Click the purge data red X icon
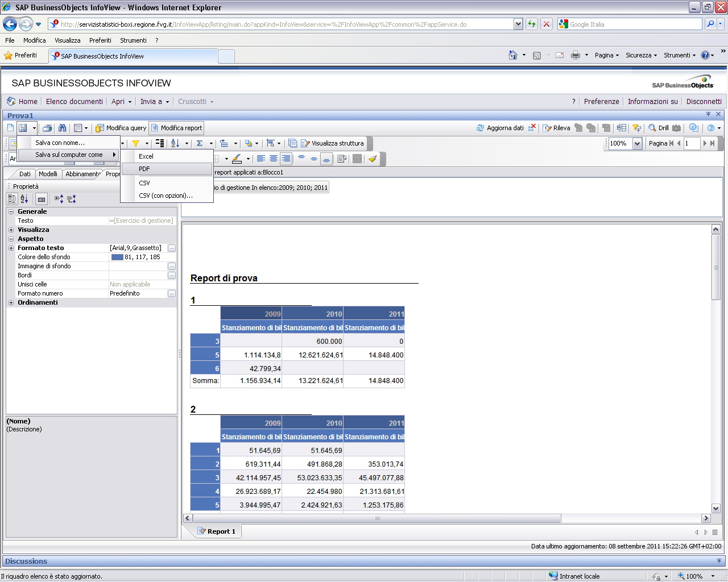The width and height of the screenshot is (728, 582). tap(532, 127)
